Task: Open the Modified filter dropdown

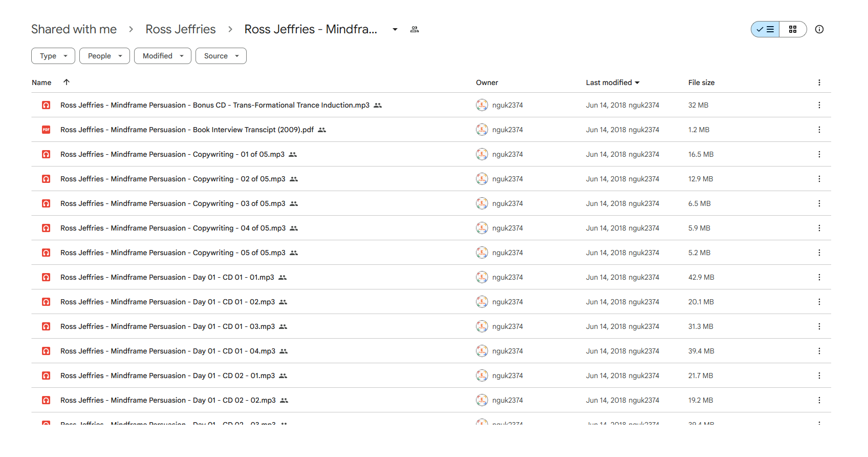Action: pyautogui.click(x=163, y=56)
